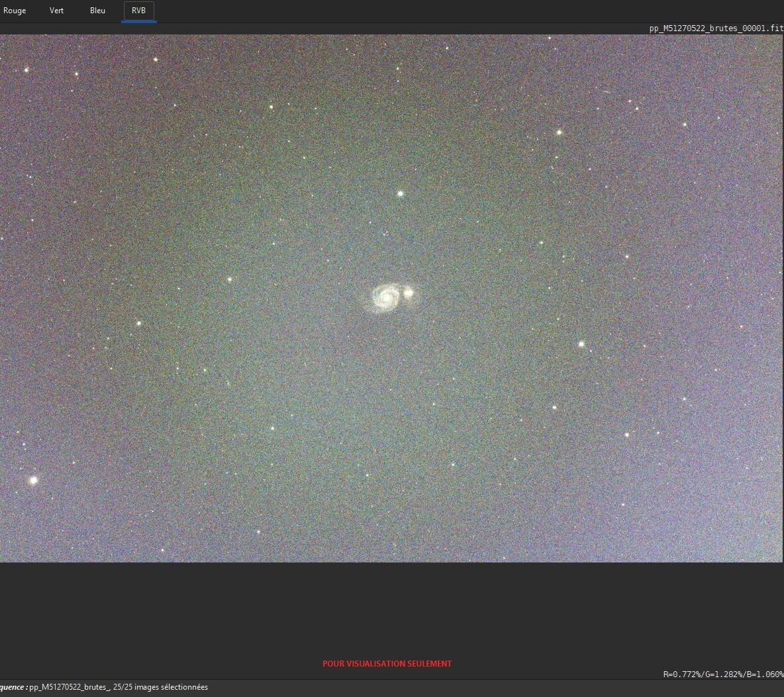Click the bright companion galaxy beside the spiral
Screen dimensions: 784x697
pyautogui.click(x=409, y=293)
